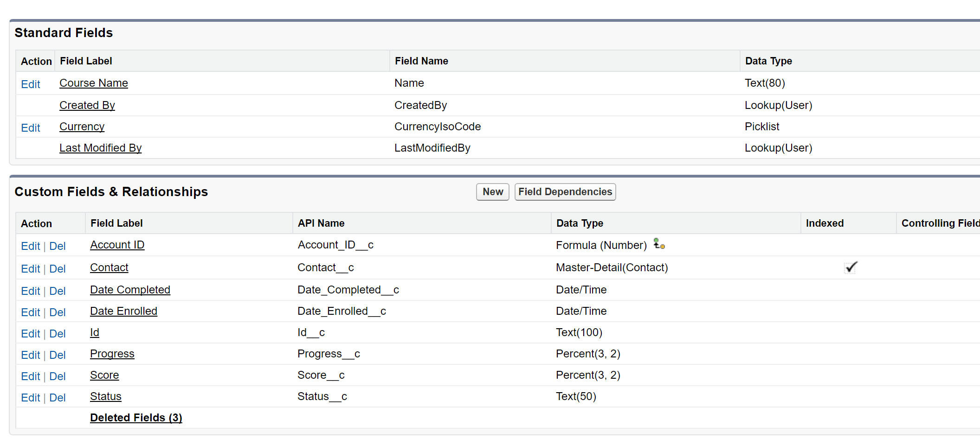Click the Text(100) data type cell
980x439 pixels.
[x=579, y=332]
